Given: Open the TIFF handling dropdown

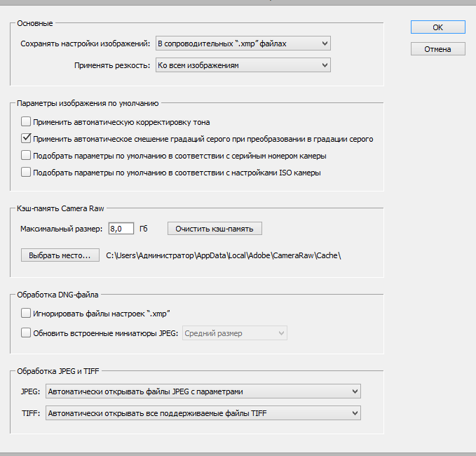Looking at the screenshot, I should coord(203,413).
